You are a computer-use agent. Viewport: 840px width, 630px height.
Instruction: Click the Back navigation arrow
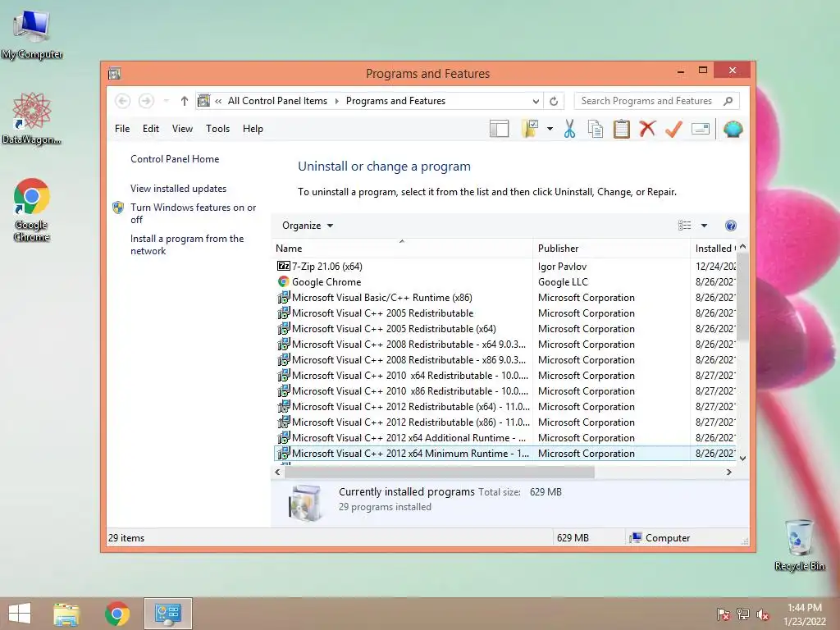click(123, 101)
